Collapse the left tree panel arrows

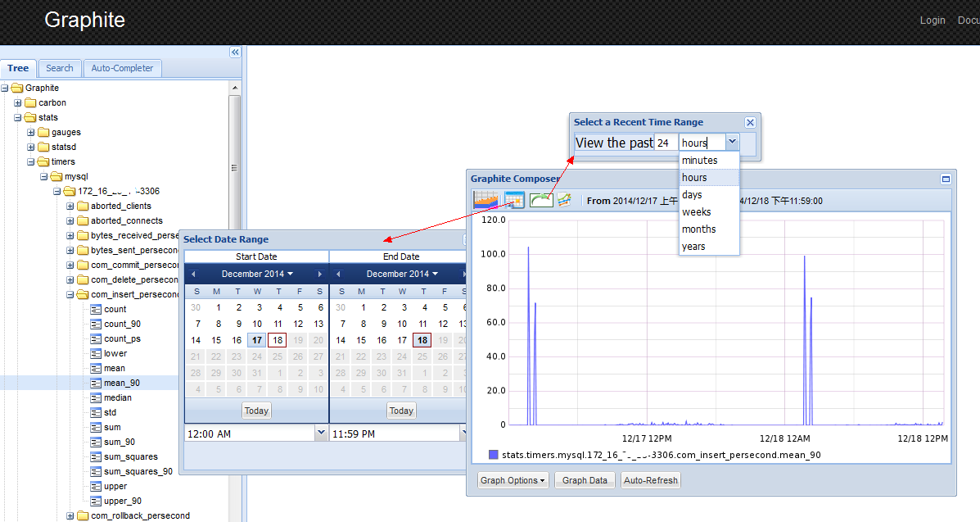(235, 52)
